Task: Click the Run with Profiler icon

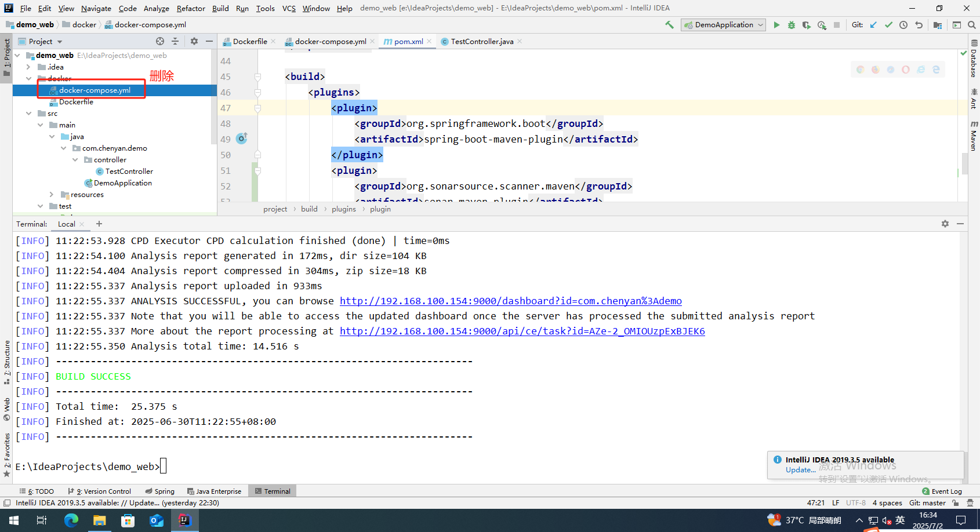Action: (822, 25)
